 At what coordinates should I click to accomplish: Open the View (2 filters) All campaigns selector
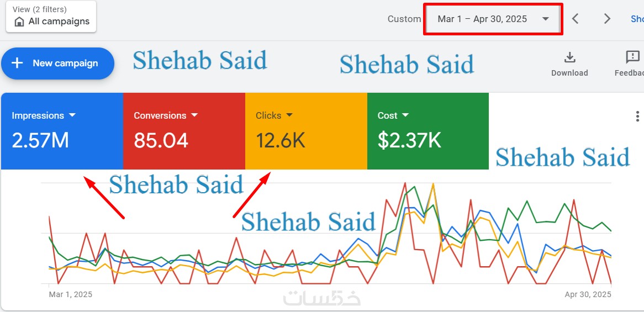51,16
